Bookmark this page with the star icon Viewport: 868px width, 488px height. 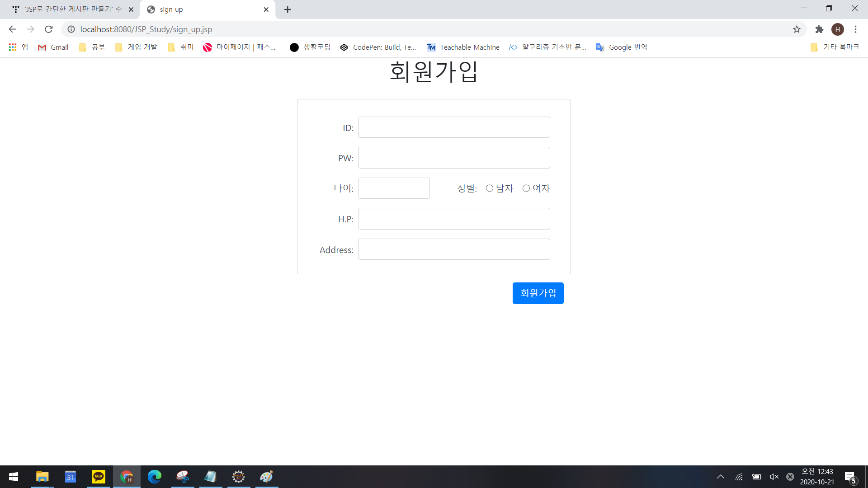(797, 29)
